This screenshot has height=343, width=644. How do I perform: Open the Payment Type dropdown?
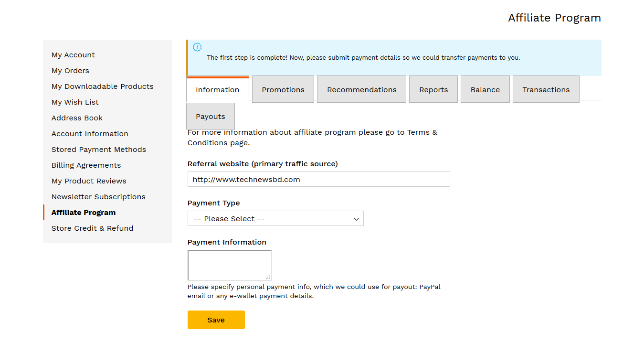(x=275, y=219)
